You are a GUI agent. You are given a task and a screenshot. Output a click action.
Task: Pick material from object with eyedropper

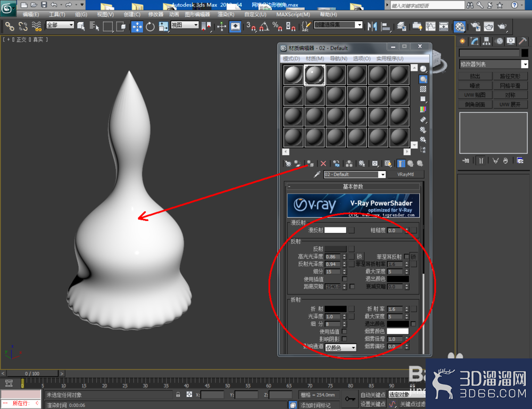click(x=317, y=174)
